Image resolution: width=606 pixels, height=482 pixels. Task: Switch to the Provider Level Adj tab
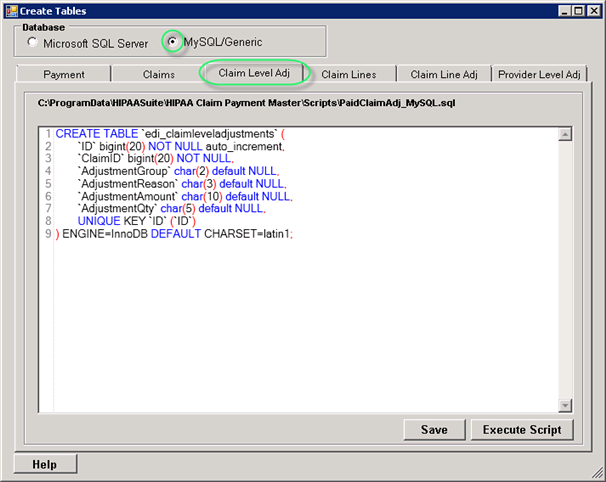click(539, 74)
